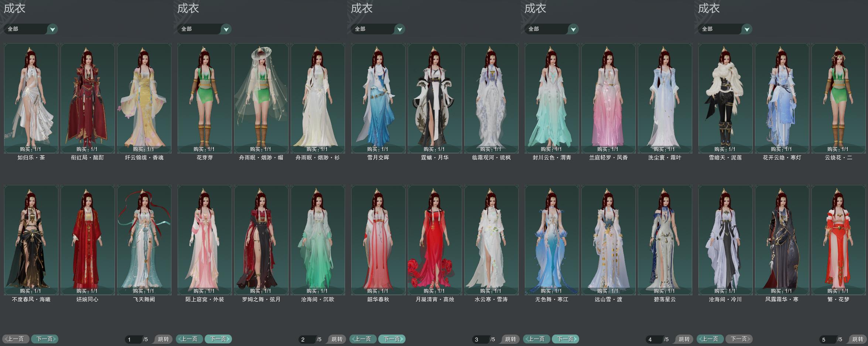Expand the 全部 filter dropdown on page 2 panel

[x=204, y=29]
